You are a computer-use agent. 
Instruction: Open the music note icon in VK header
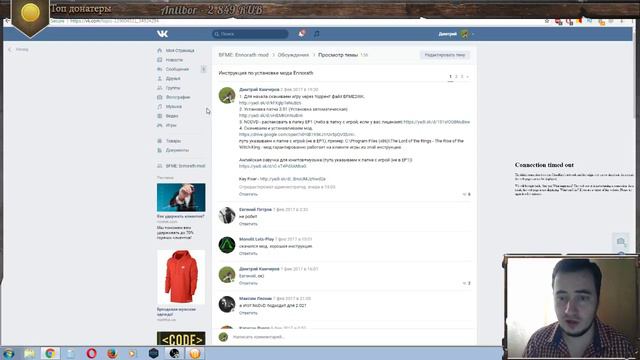click(x=317, y=34)
